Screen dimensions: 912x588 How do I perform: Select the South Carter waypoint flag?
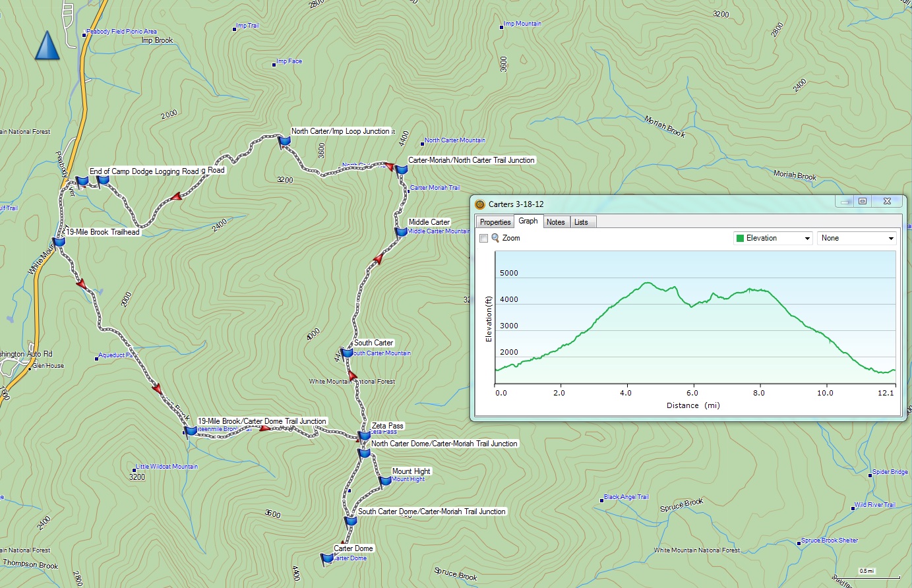pyautogui.click(x=347, y=353)
